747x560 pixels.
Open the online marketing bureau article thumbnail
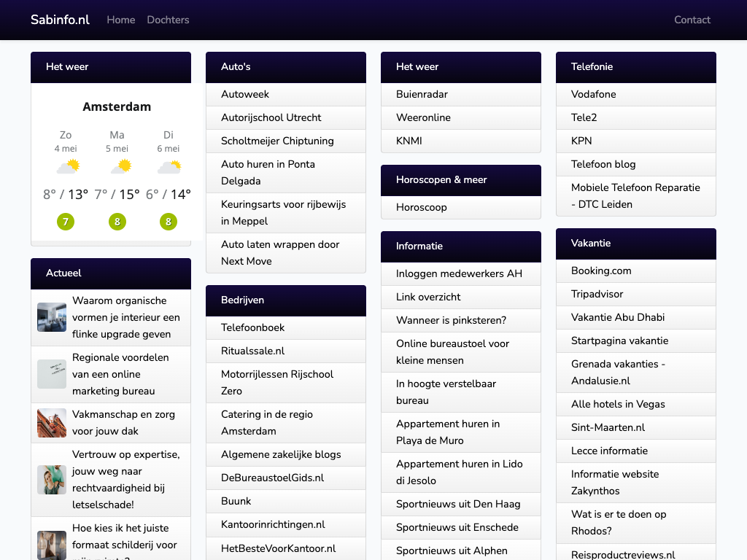(52, 374)
